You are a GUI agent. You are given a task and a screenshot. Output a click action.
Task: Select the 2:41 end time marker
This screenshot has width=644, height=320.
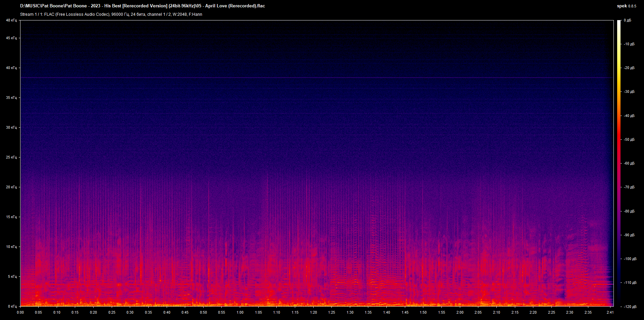tap(610, 313)
